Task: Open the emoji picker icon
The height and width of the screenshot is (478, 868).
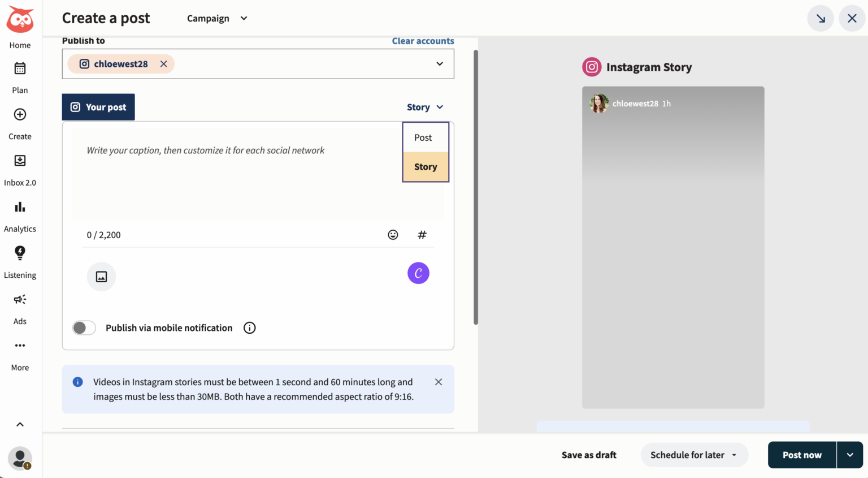Action: coord(393,235)
